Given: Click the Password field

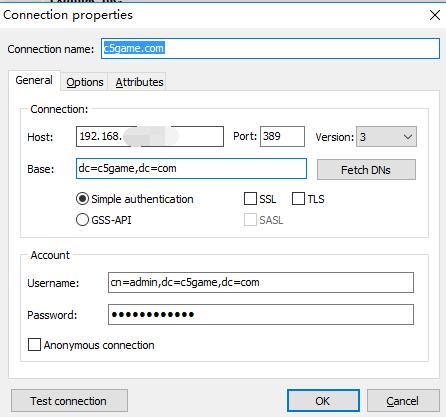Looking at the screenshot, I should tap(261, 314).
